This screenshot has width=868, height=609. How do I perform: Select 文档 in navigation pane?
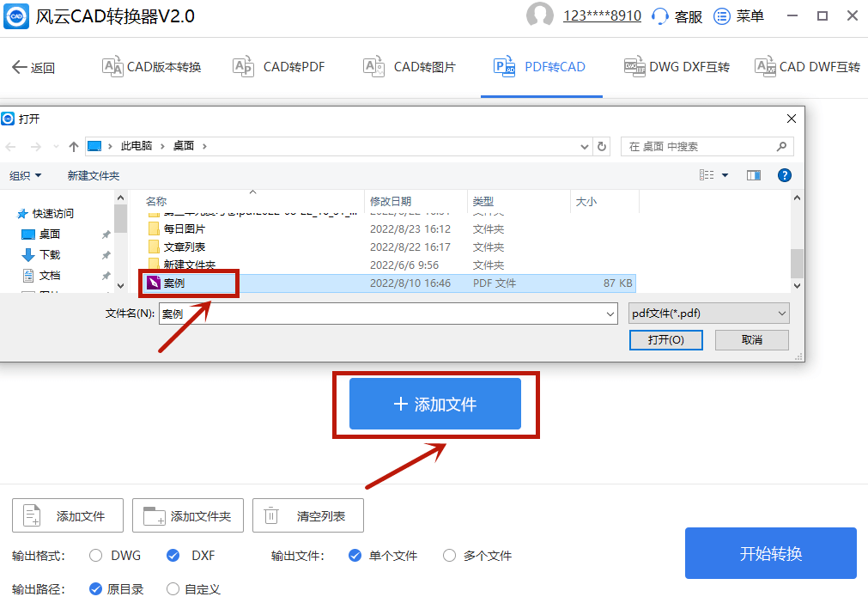[x=41, y=275]
